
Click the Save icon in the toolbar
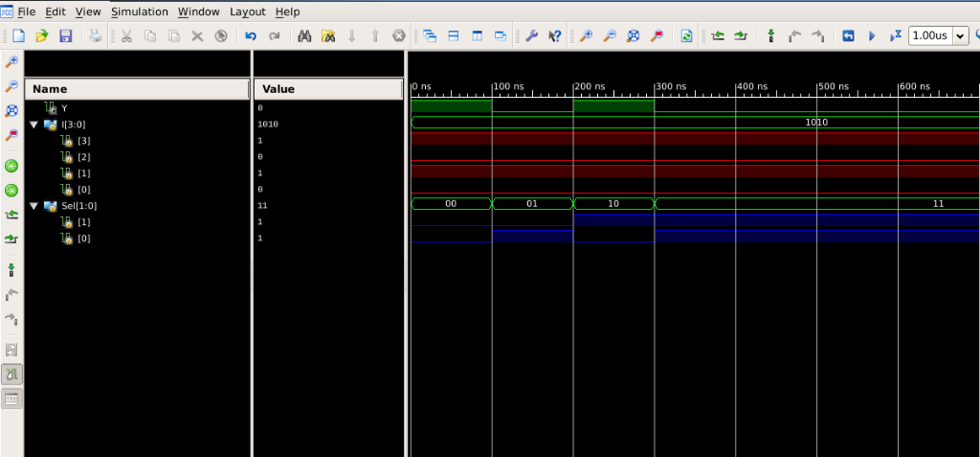(66, 36)
